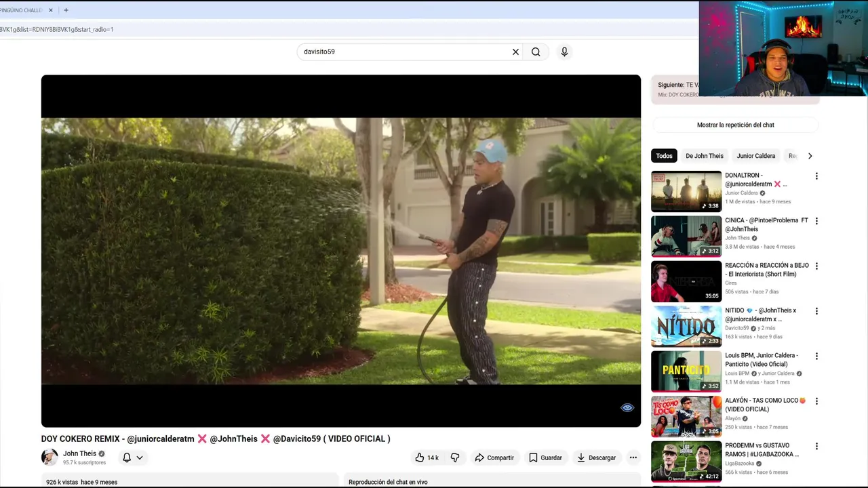Viewport: 868px width, 488px height.
Task: Open options menu for Panticito video
Action: pyautogui.click(x=816, y=356)
